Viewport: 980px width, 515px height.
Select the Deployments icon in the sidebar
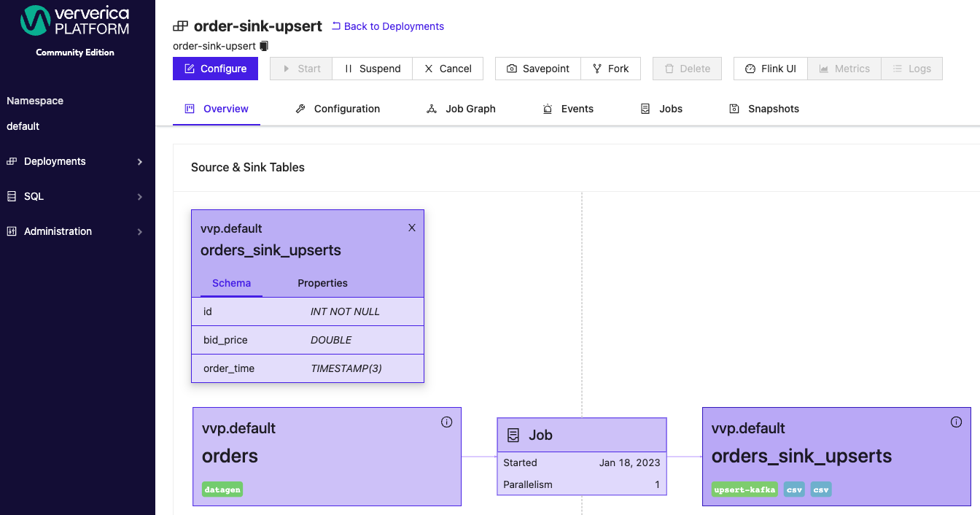pyautogui.click(x=11, y=161)
